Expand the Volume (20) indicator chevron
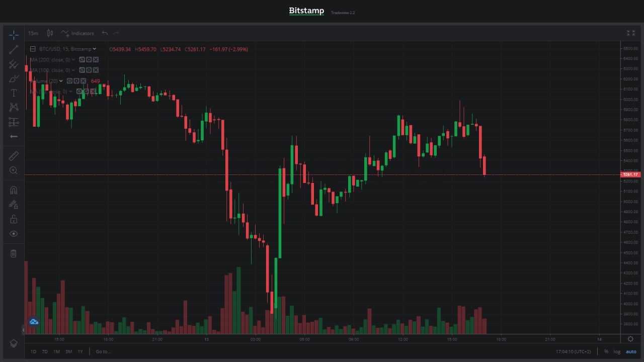 (61, 81)
